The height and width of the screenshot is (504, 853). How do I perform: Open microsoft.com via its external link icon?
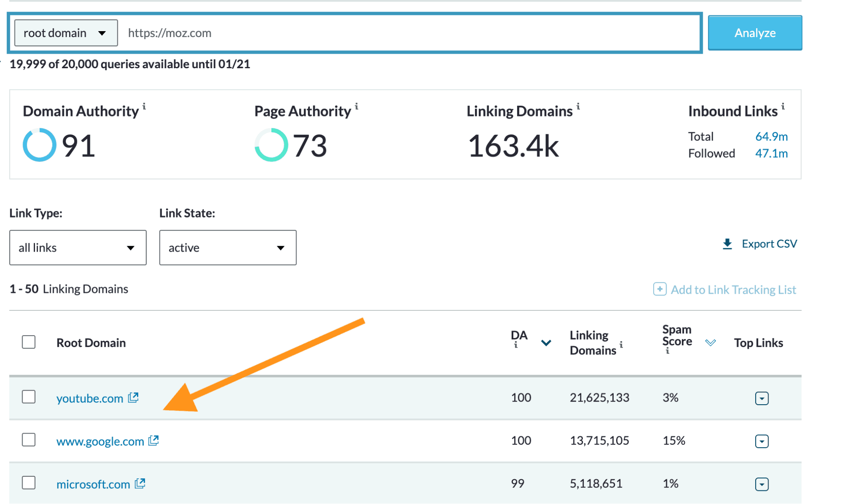[140, 483]
